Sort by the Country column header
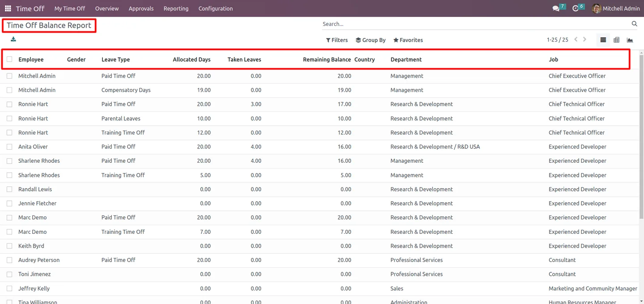644x304 pixels. point(364,59)
